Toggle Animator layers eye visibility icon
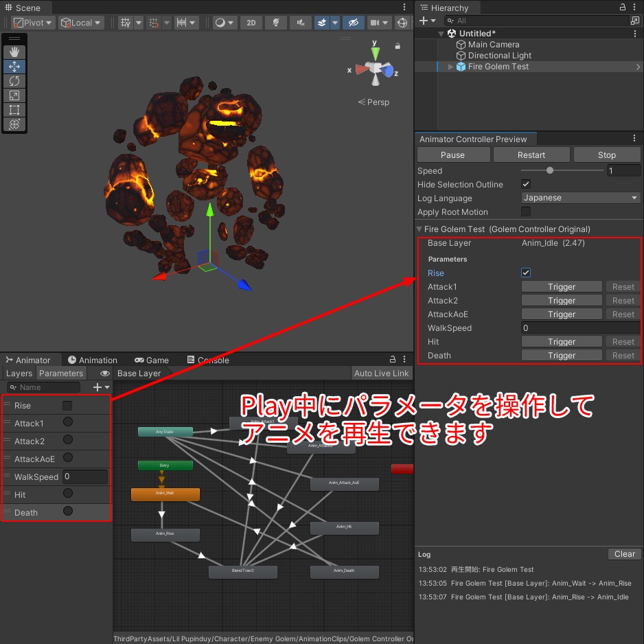 [105, 373]
